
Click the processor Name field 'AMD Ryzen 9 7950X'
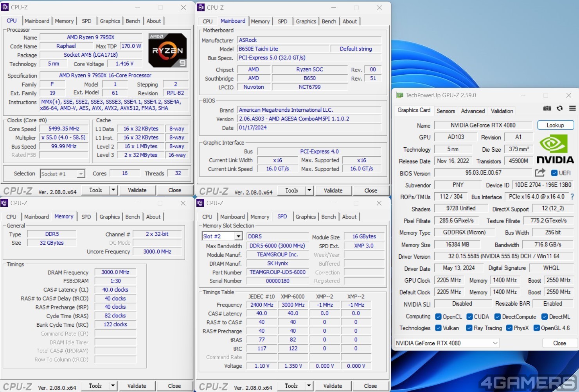(x=91, y=37)
